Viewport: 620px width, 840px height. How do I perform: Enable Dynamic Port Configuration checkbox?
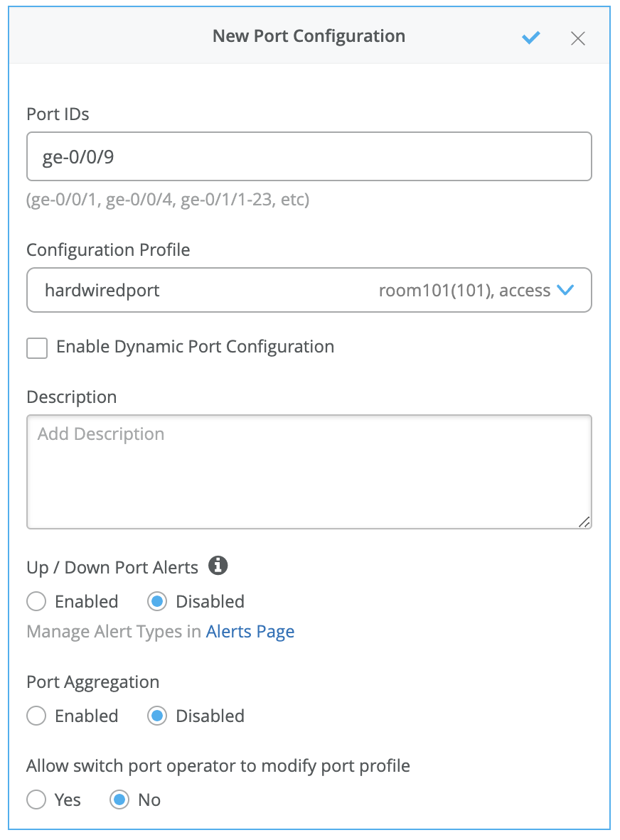click(x=37, y=348)
